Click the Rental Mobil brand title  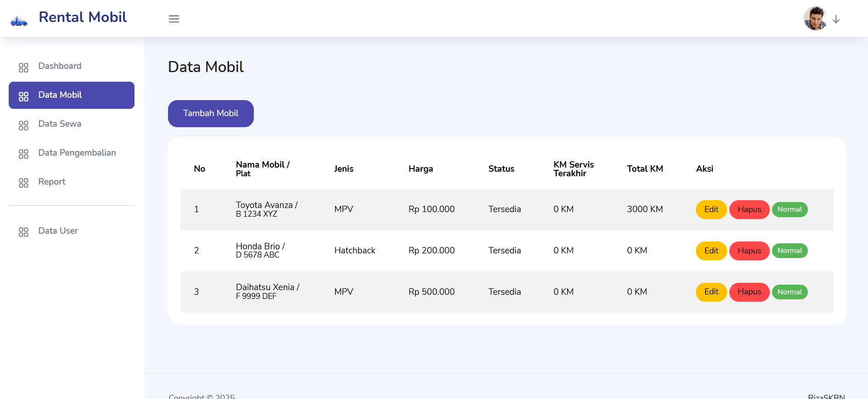point(83,17)
